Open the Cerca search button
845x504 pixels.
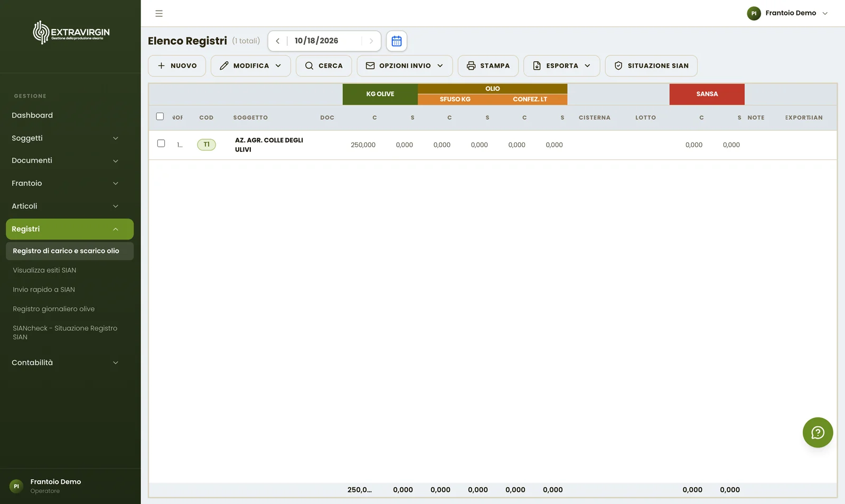pos(324,66)
